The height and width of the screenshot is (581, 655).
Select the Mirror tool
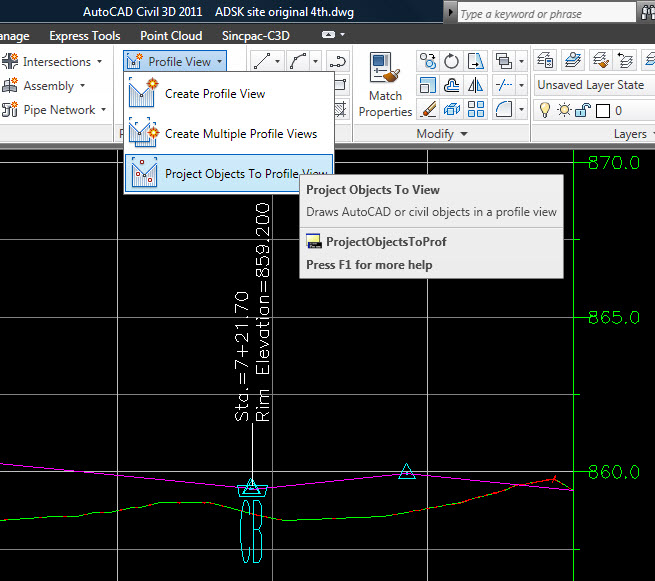(x=476, y=86)
